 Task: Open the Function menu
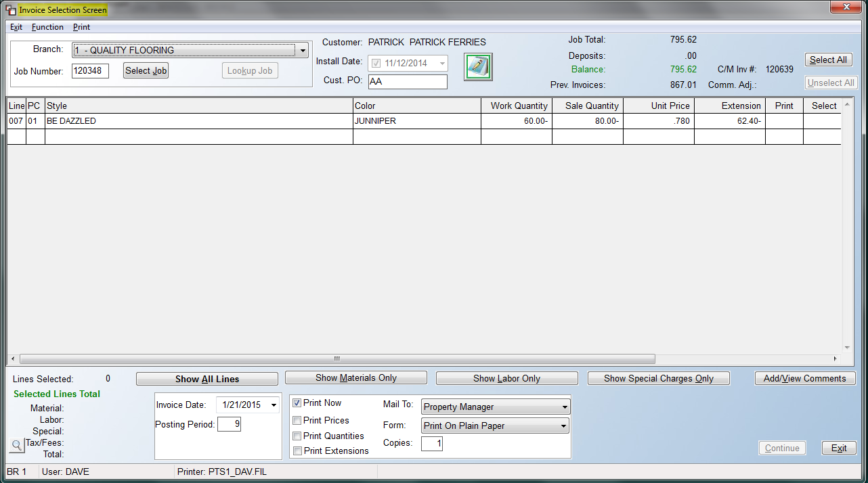pos(47,27)
